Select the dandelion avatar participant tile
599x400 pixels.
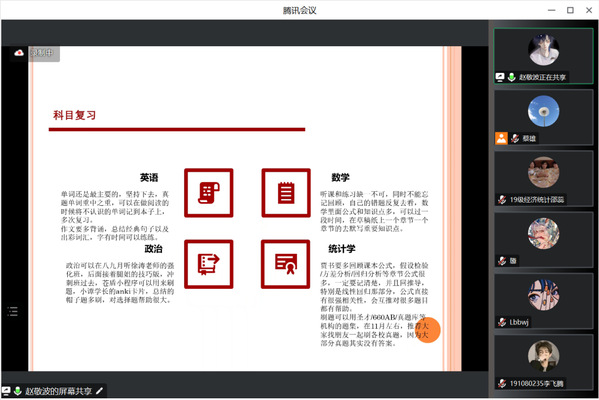(x=543, y=117)
